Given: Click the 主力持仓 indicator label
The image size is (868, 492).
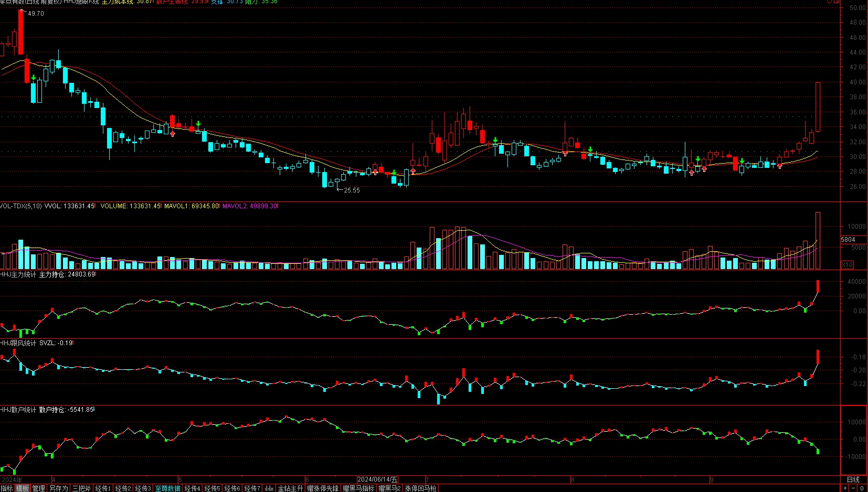Looking at the screenshot, I should tap(67, 274).
